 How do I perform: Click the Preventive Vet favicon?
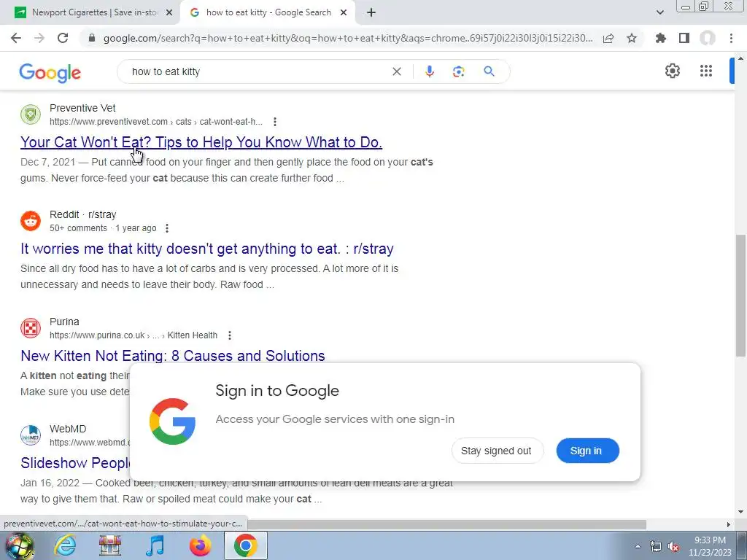coord(31,114)
